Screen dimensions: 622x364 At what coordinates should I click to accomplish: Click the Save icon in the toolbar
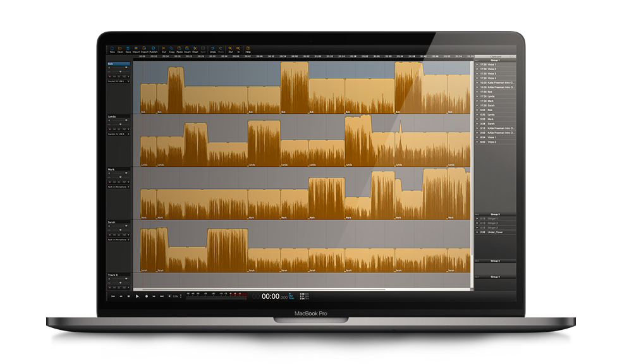tap(128, 49)
